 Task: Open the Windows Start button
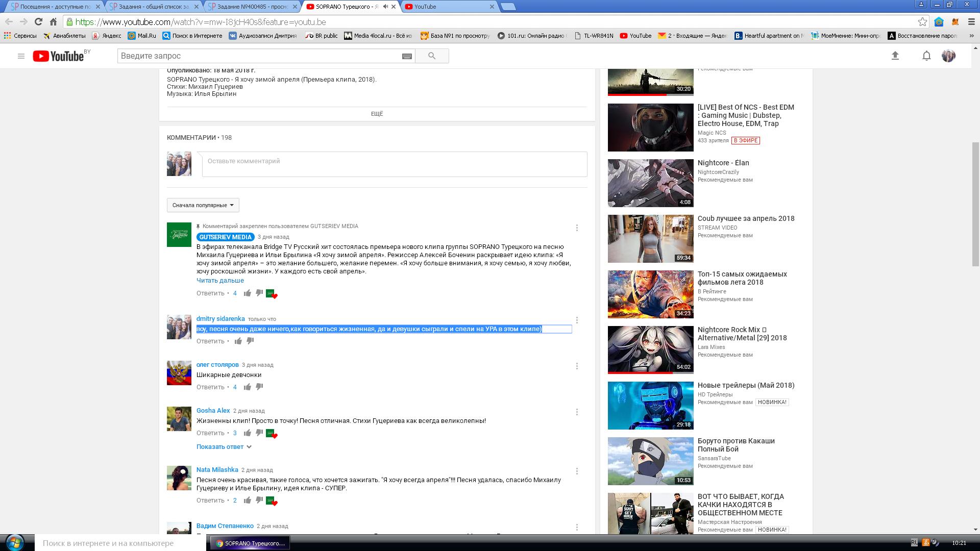point(15,542)
